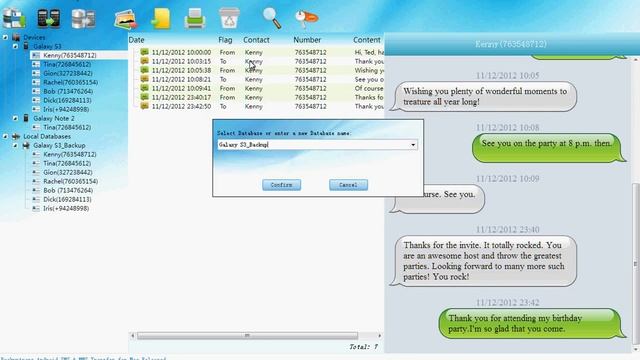The height and width of the screenshot is (360, 640).
Task: Click the phone-to-phone transfer icon
Action: click(x=49, y=18)
